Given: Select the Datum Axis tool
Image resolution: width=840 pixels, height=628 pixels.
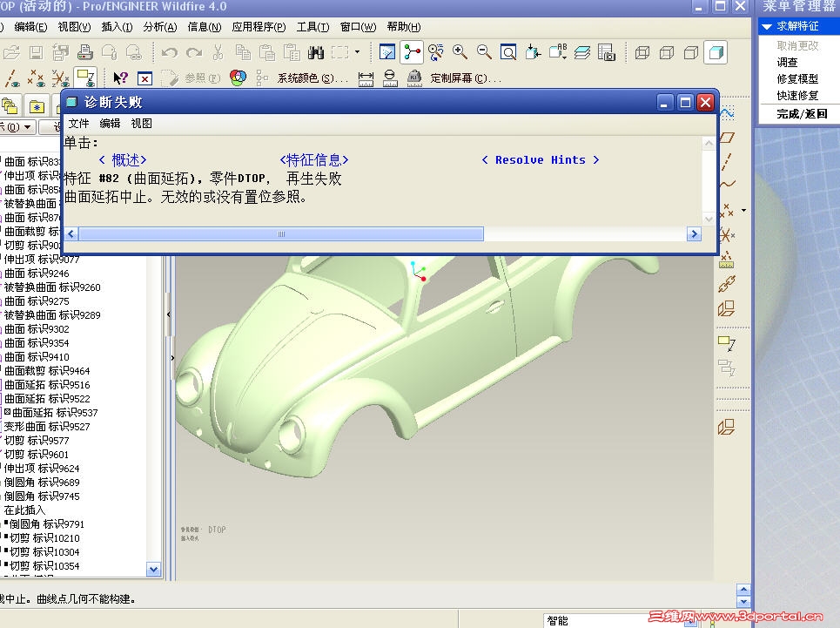Looking at the screenshot, I should [x=727, y=161].
